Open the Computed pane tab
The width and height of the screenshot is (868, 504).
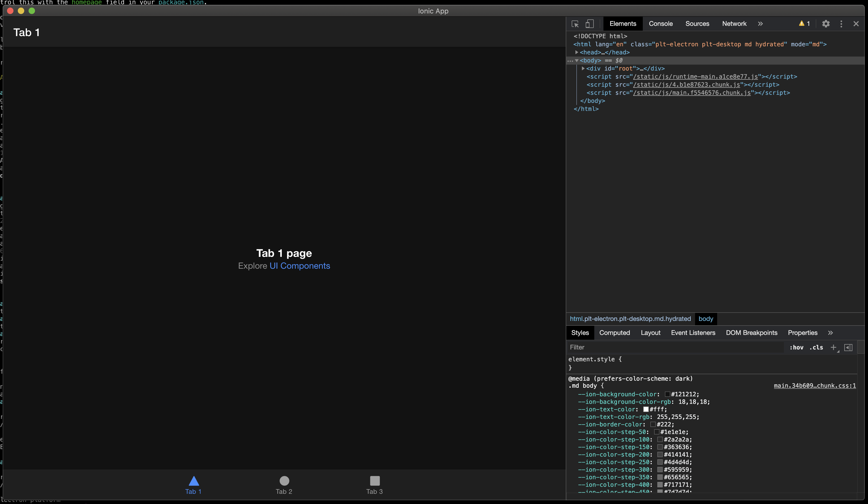point(614,333)
